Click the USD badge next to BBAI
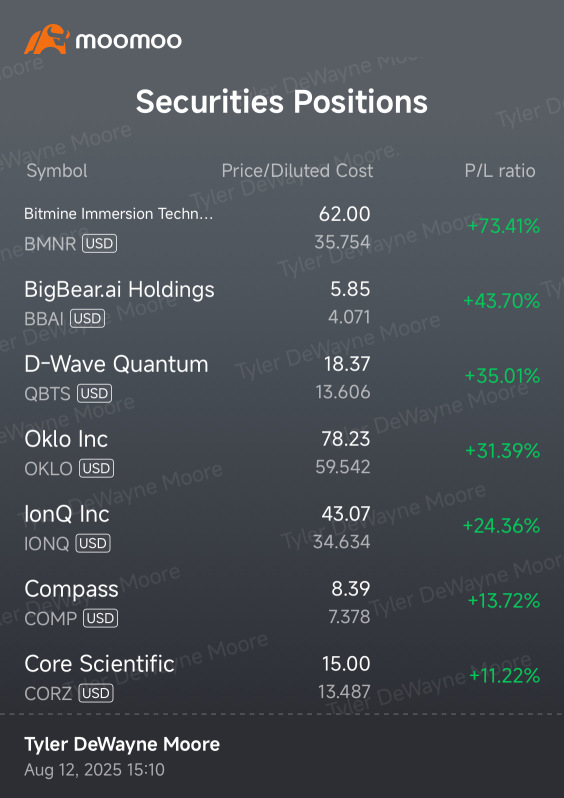Viewport: 564px width, 798px height. pos(88,319)
